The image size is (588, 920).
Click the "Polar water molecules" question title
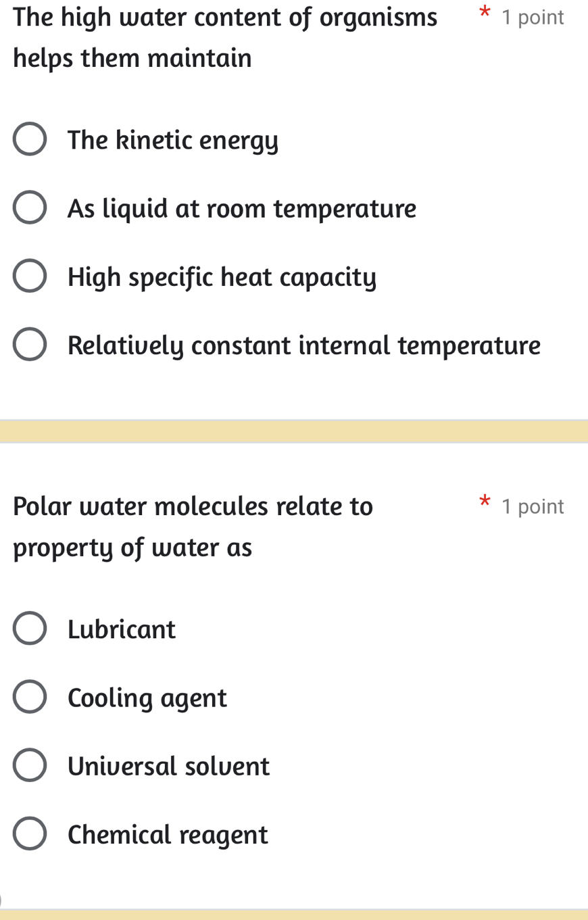[x=193, y=506]
